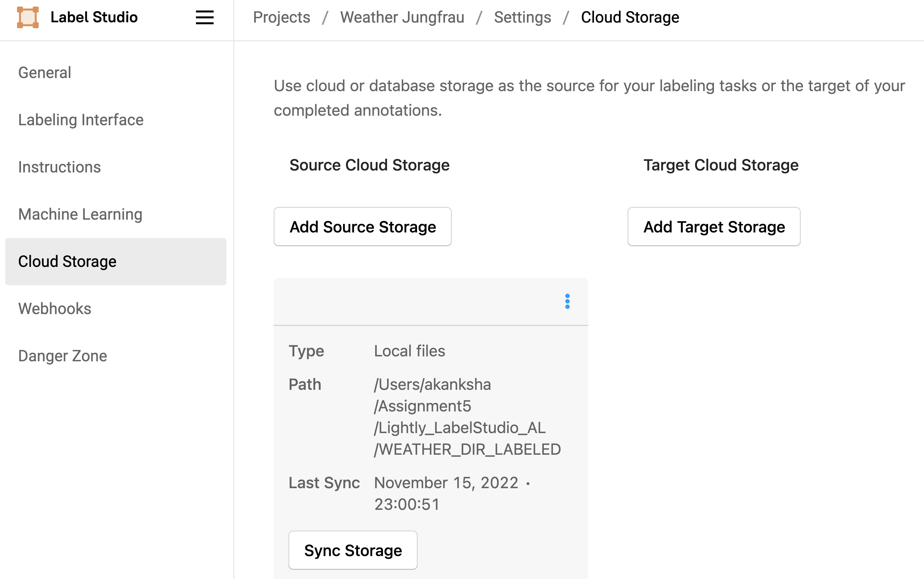Navigate to Settings breadcrumb
924x579 pixels.
(522, 17)
